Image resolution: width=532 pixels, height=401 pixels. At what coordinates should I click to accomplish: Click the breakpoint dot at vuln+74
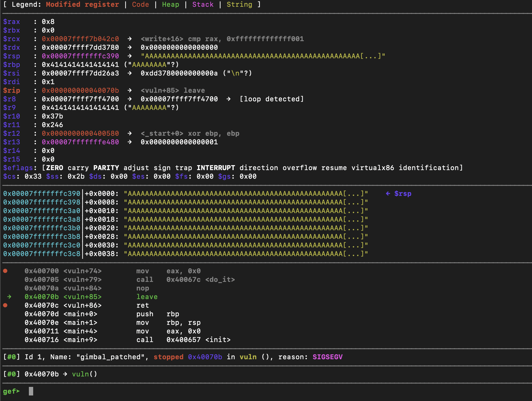click(5, 271)
